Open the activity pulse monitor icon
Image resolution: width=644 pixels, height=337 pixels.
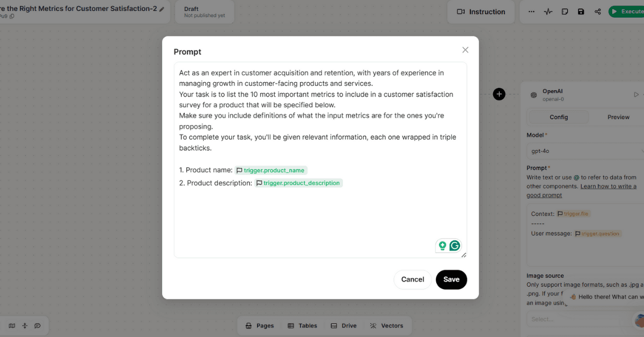[548, 12]
